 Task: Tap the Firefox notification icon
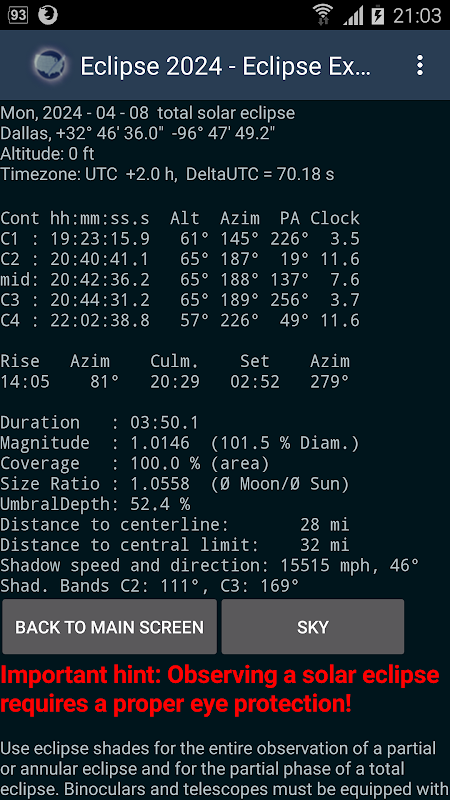point(48,15)
